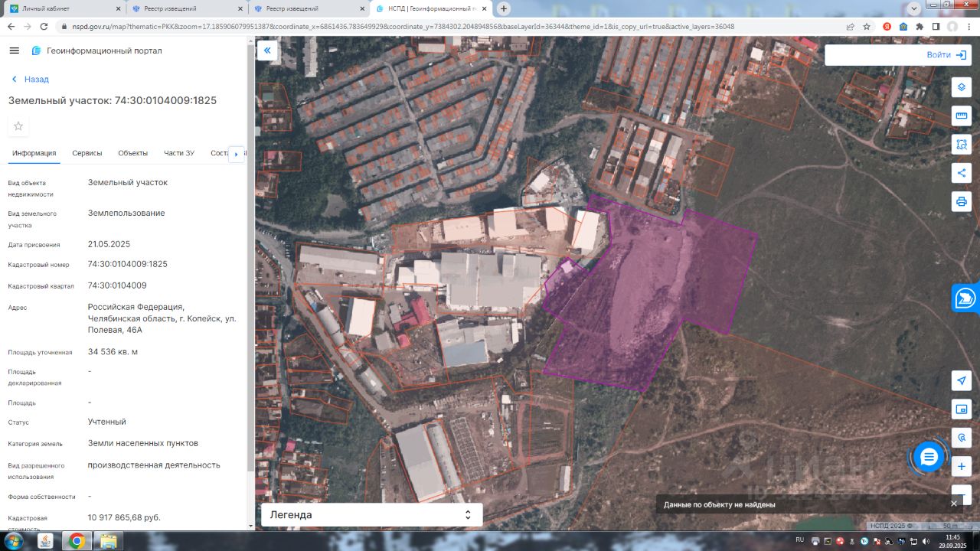The width and height of the screenshot is (980, 551).
Task: Open the Yandex extension icon
Action: 887,26
